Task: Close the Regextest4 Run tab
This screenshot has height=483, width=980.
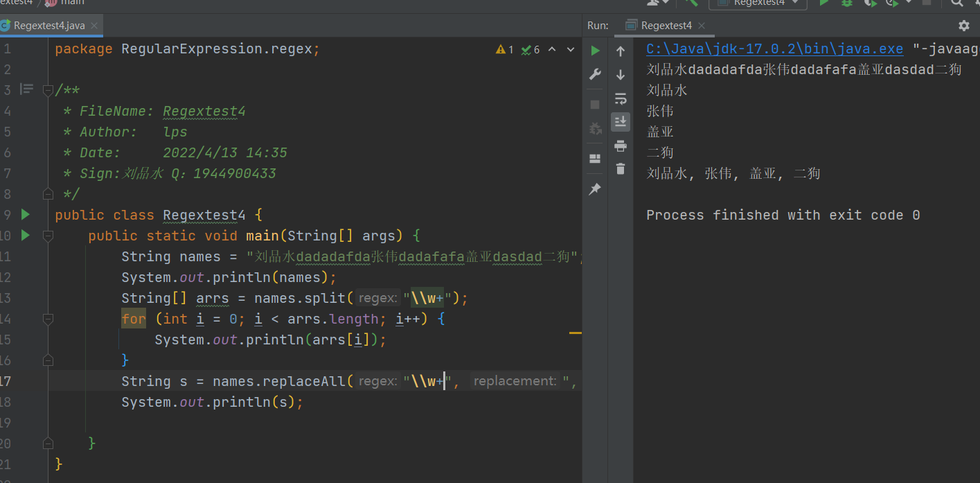Action: (x=702, y=26)
